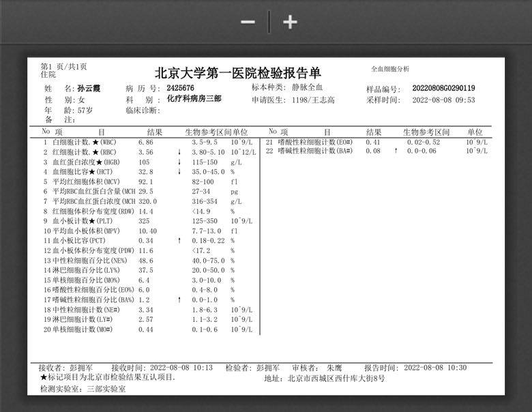The width and height of the screenshot is (532, 412).
Task: Click the zoom in plus icon
Action: 290,22
